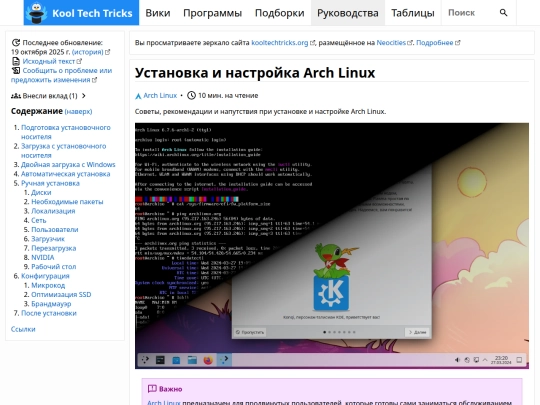Screen dimensions: 540x405
Task: Click external-link icon next to Neocities
Action: [x=410, y=43]
